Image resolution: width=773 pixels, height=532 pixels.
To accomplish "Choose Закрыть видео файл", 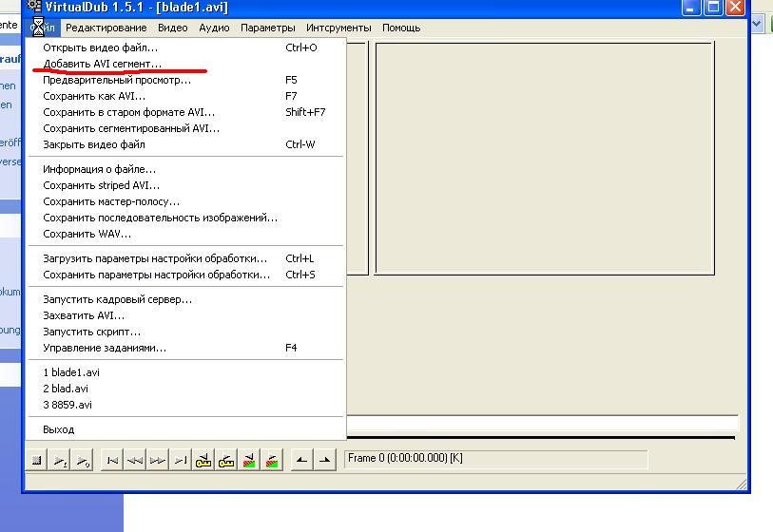I will (185, 144).
